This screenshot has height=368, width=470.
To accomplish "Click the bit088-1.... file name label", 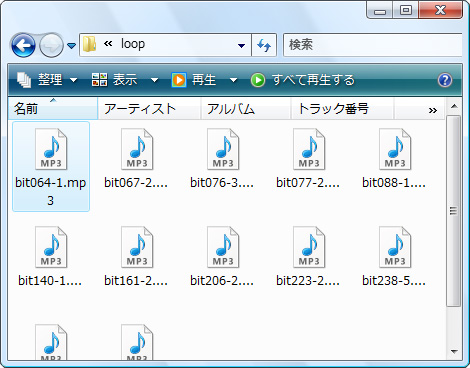I will click(394, 183).
